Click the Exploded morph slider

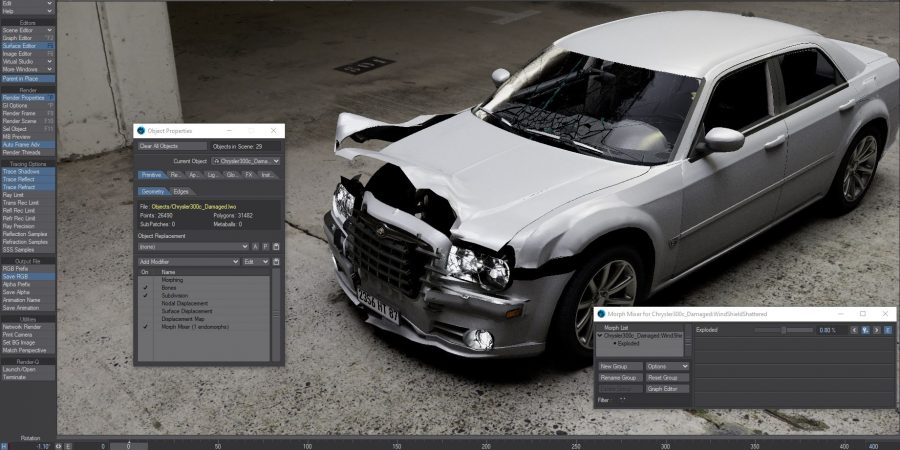point(783,330)
